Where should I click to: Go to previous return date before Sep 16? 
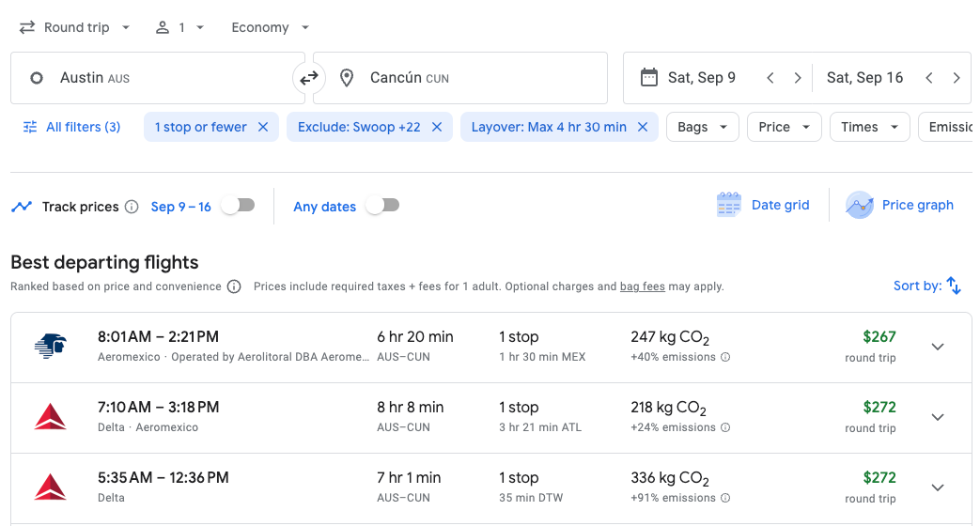929,78
